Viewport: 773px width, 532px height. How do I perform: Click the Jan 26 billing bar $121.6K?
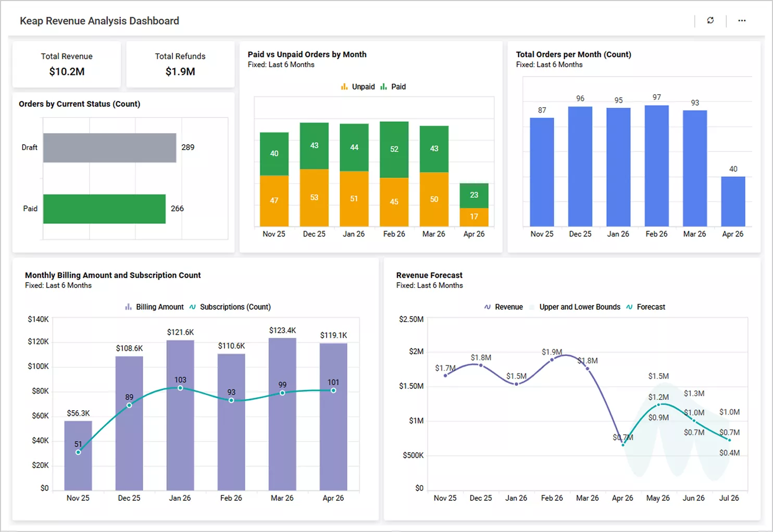tap(180, 415)
